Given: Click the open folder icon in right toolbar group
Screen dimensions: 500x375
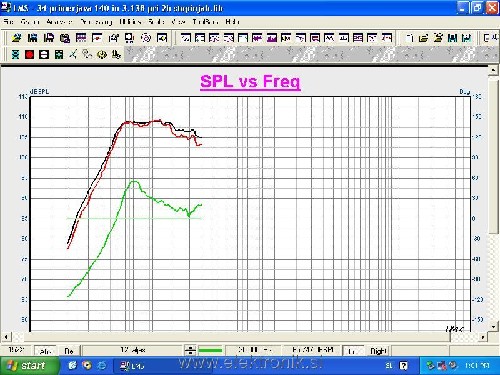Looking at the screenshot, I should (x=423, y=38).
